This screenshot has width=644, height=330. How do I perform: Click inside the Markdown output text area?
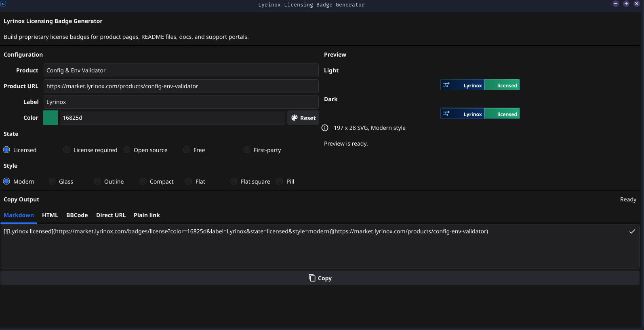tap(320, 246)
